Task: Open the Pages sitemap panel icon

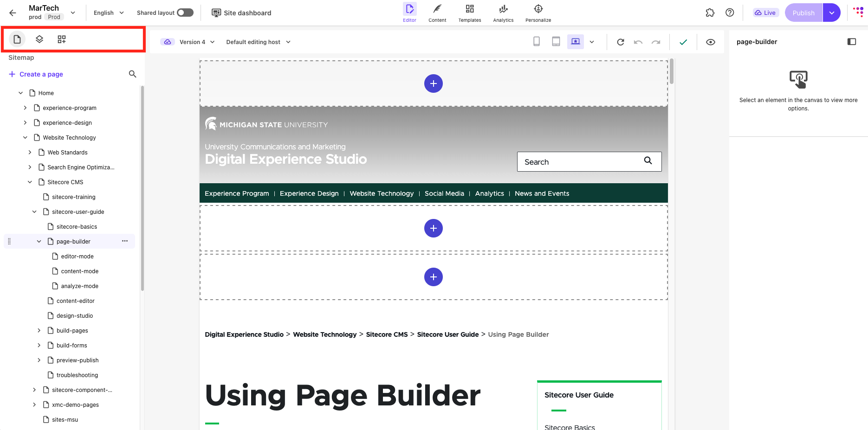Action: tap(17, 39)
